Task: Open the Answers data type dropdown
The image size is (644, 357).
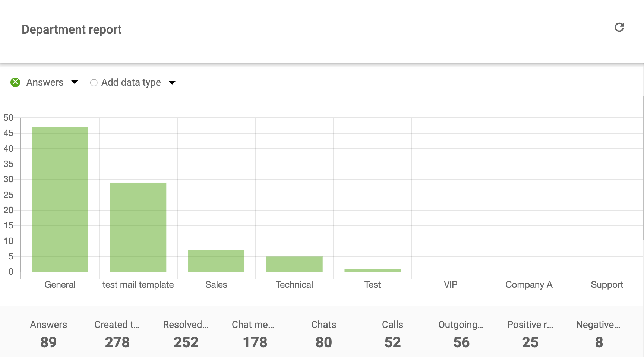Action: (x=75, y=82)
